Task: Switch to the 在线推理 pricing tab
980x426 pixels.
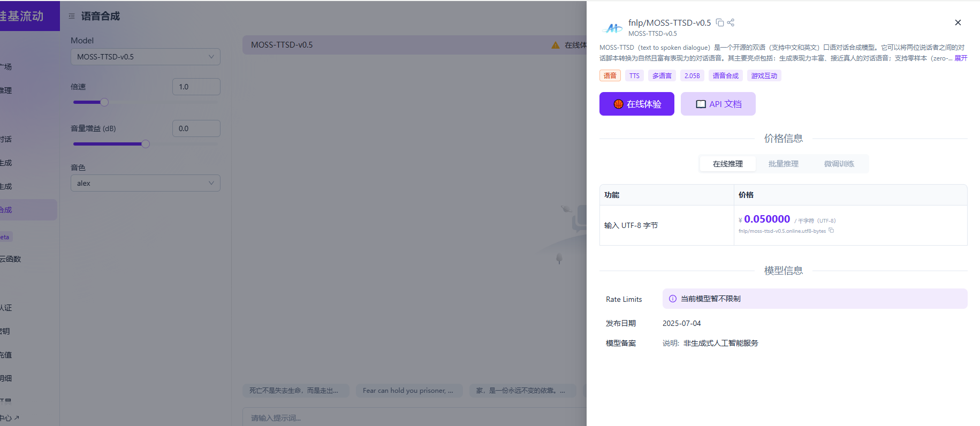Action: [728, 164]
